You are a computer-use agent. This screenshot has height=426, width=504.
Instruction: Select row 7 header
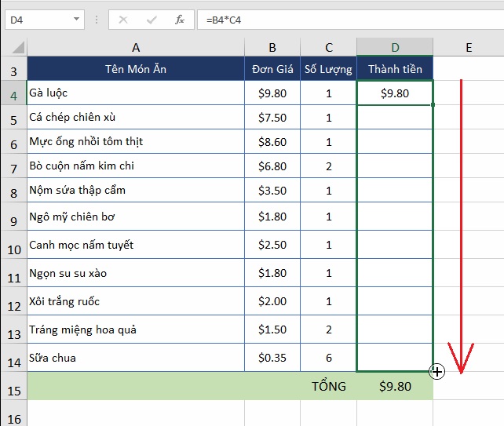(14, 166)
